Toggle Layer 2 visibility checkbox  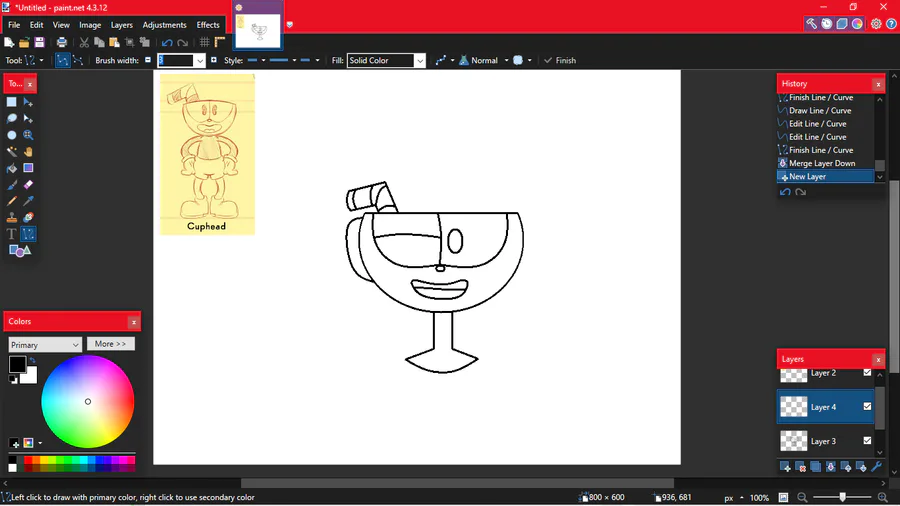tap(867, 372)
